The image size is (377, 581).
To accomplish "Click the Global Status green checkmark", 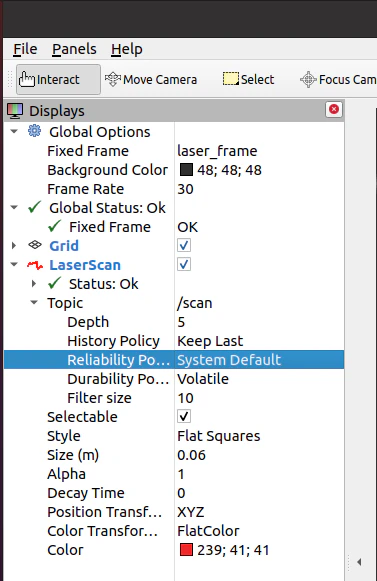I will click(34, 207).
